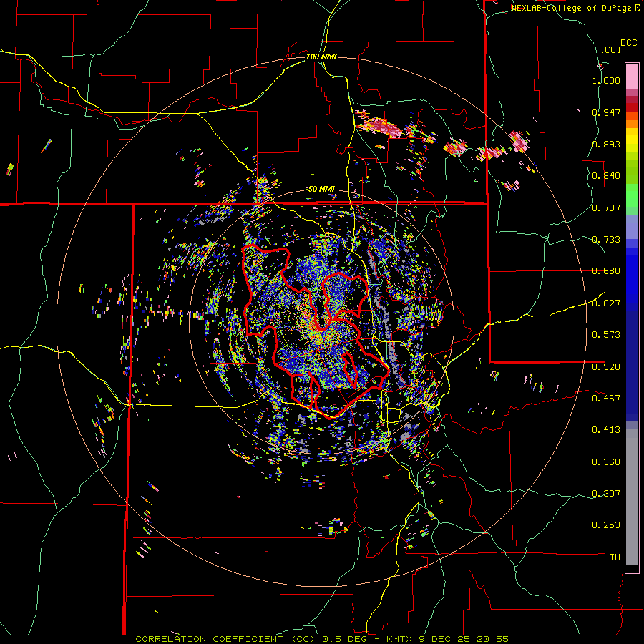Click the gray bottom segment of color bar
The image size is (644, 644).
(x=632, y=497)
